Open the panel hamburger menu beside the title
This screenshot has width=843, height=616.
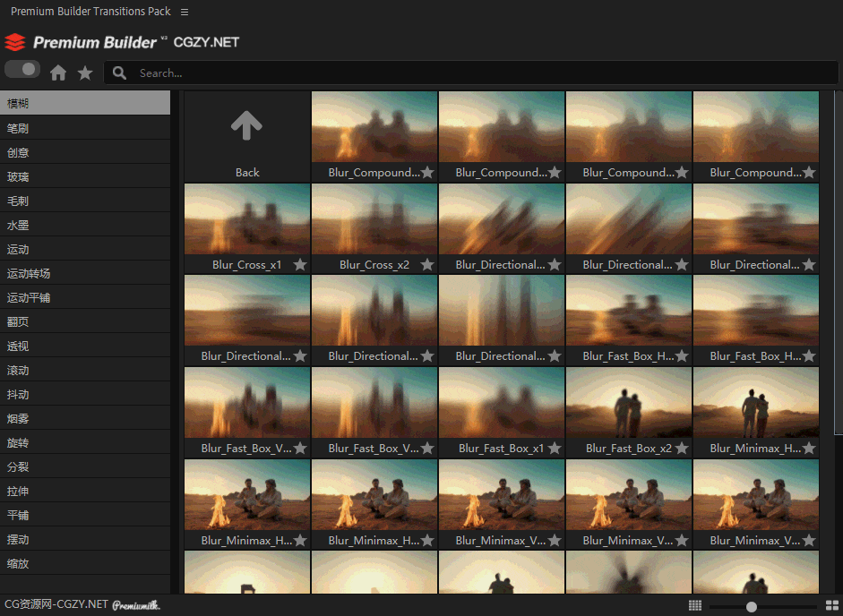tap(185, 12)
